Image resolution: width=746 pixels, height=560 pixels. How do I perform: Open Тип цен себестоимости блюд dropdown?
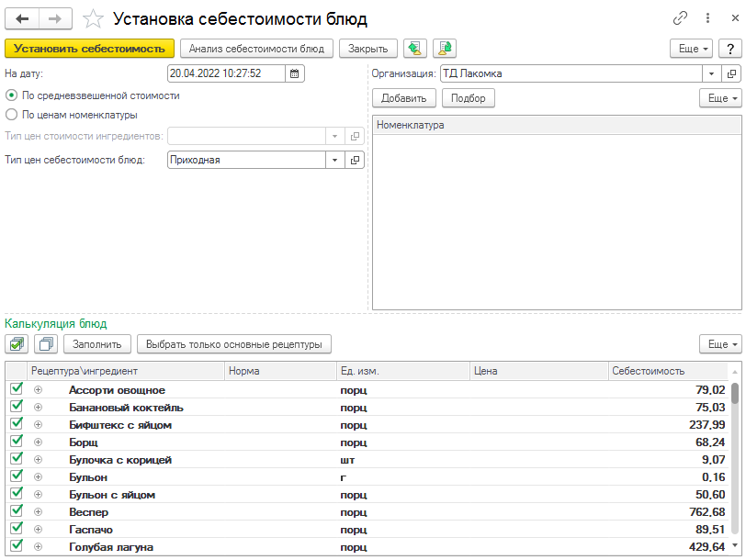333,160
